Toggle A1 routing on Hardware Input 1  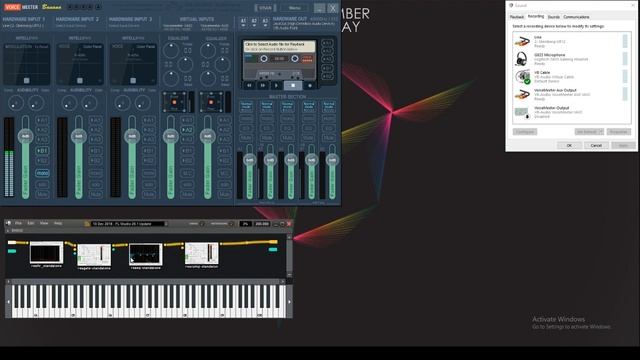(x=42, y=120)
